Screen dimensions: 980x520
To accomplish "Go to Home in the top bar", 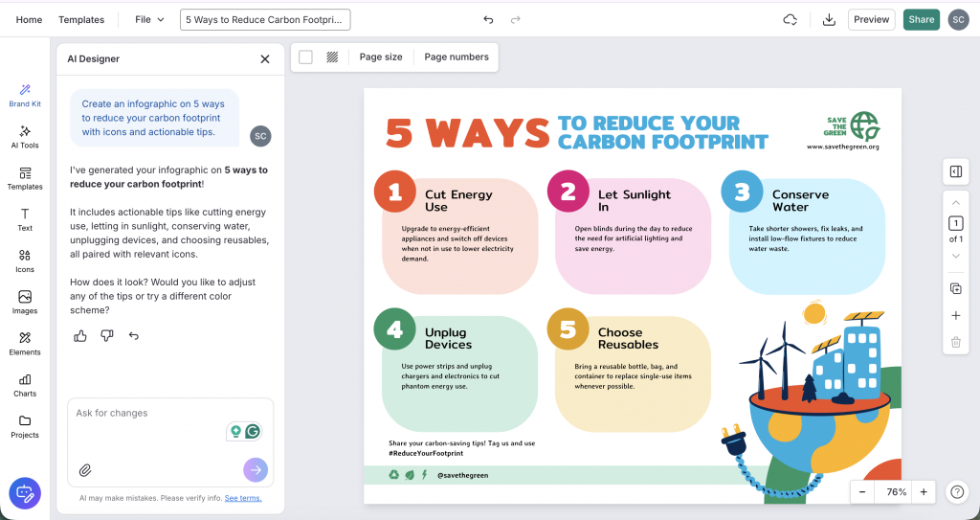I will (x=29, y=19).
